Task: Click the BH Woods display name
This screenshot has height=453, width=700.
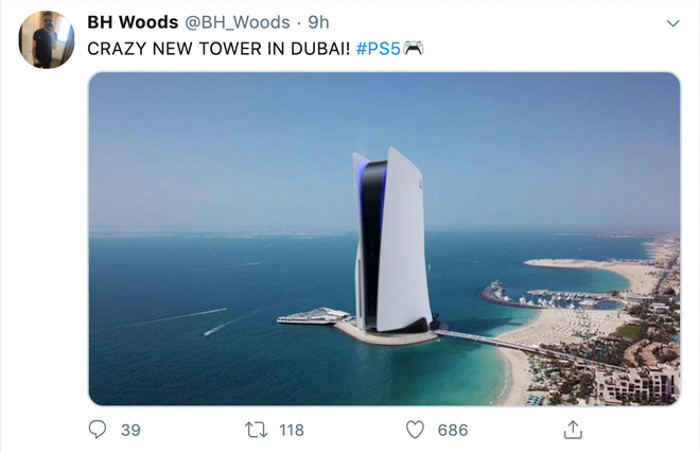Action: (133, 22)
